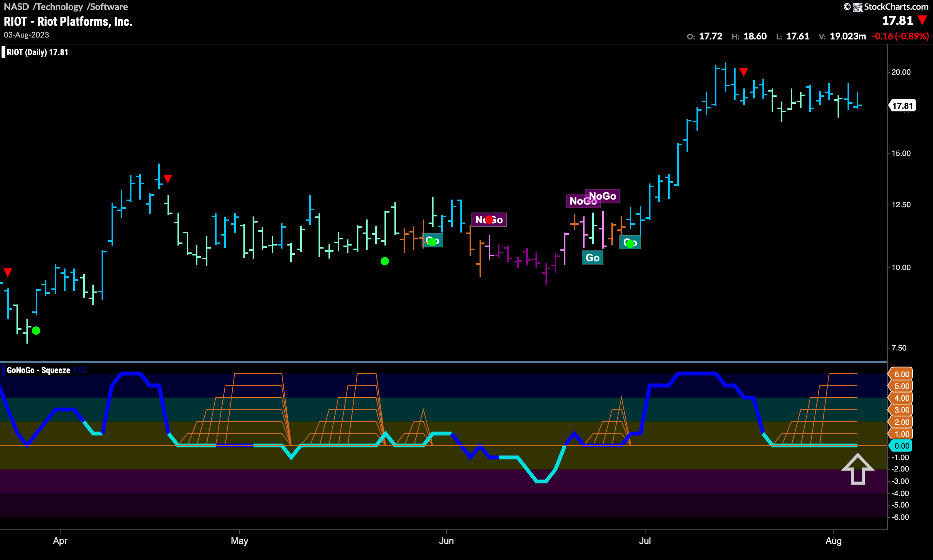Image resolution: width=933 pixels, height=560 pixels.
Task: Click the fully visible NoGo label above late-June bars
Action: [x=603, y=196]
